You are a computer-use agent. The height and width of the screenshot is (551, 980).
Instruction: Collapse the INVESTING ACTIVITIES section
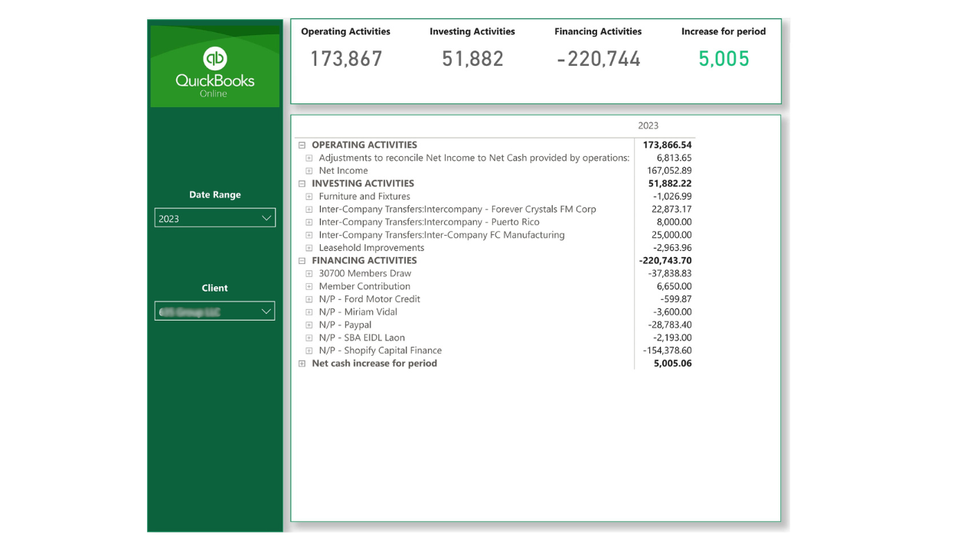302,183
